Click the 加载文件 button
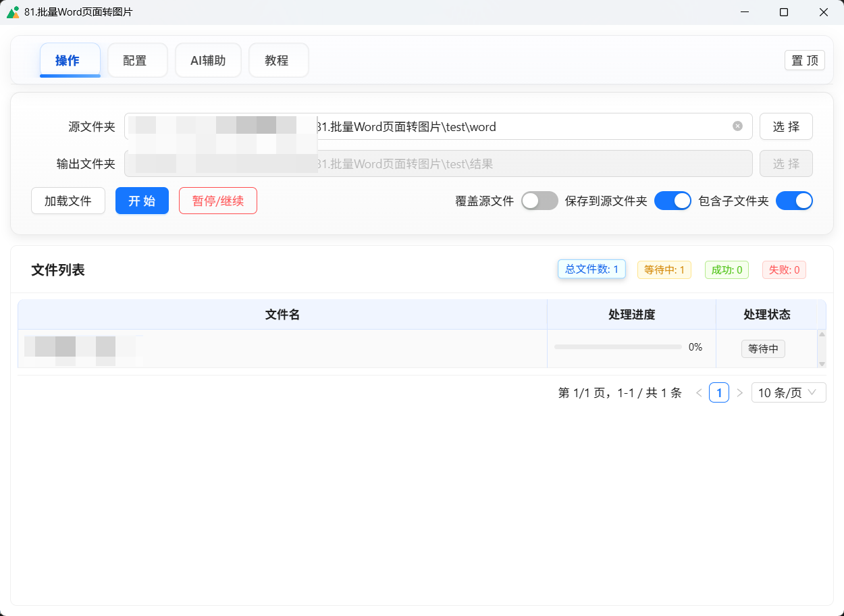Image resolution: width=844 pixels, height=616 pixels. tap(68, 201)
